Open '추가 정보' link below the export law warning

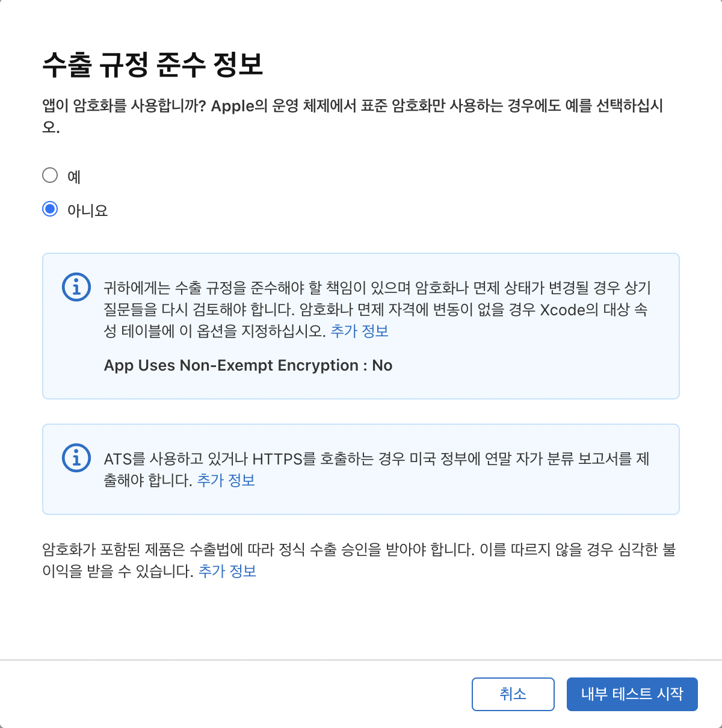[x=227, y=571]
